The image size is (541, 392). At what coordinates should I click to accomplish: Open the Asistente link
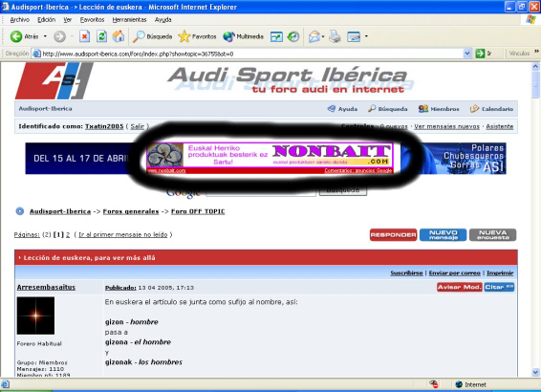click(500, 126)
